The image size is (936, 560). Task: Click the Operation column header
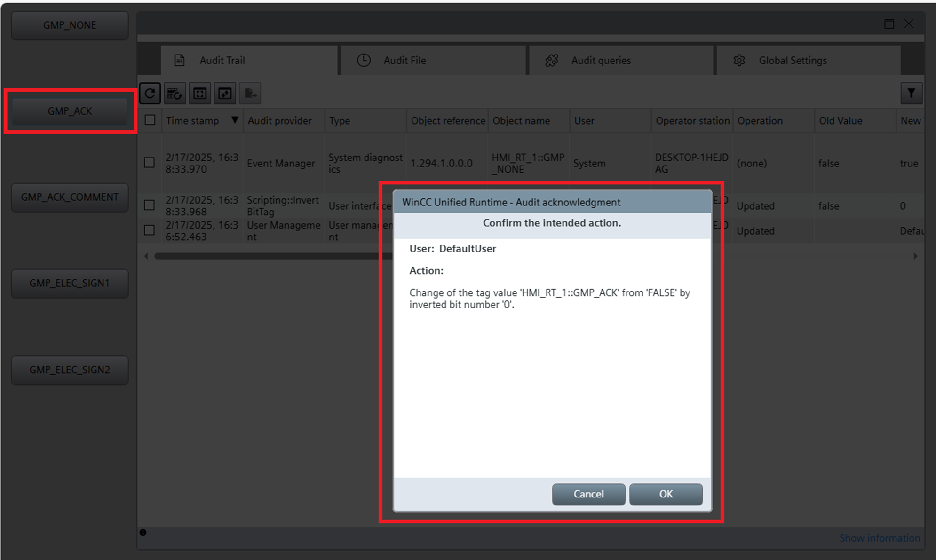pos(774,120)
